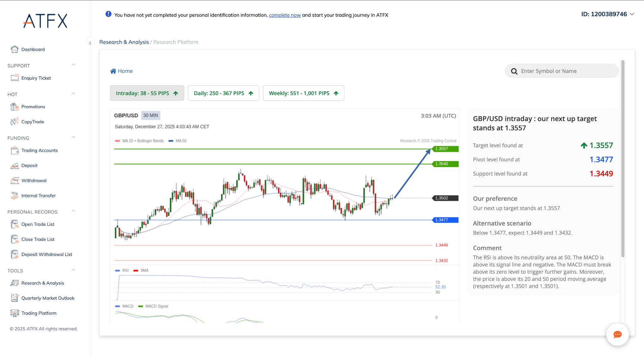The height and width of the screenshot is (357, 644).
Task: Click the GBP/USD chart title
Action: tap(126, 115)
